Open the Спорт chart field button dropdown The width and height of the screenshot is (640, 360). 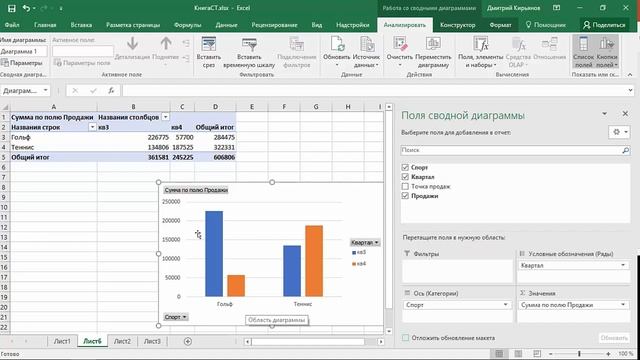(x=176, y=317)
